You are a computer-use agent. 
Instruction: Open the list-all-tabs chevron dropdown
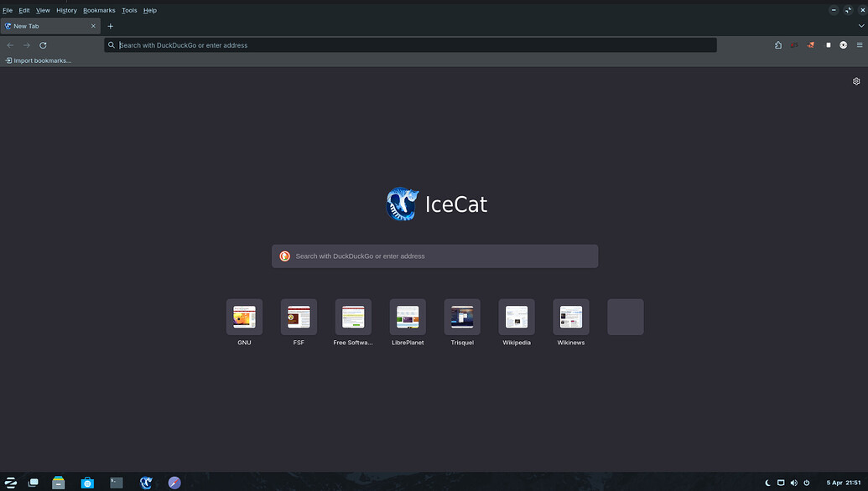(x=860, y=26)
